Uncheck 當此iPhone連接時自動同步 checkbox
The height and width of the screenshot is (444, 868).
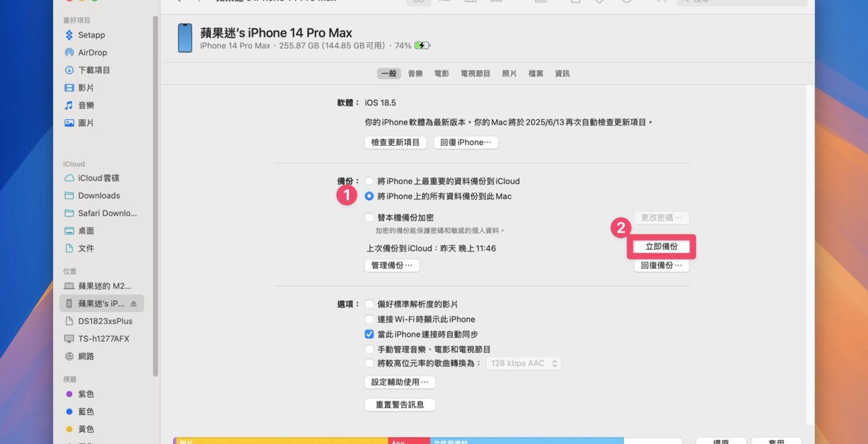369,334
